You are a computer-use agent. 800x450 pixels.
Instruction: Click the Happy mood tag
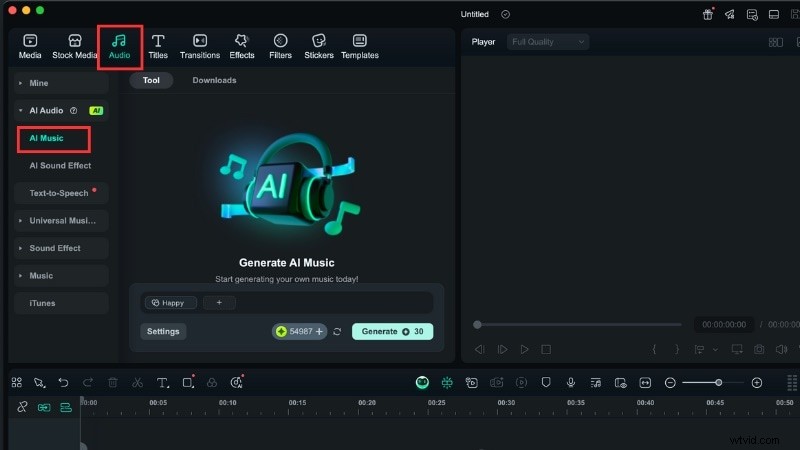(170, 303)
